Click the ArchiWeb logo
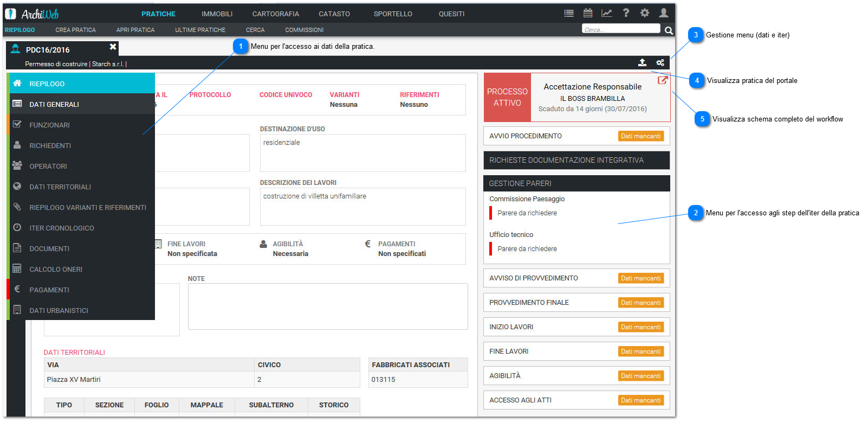The image size is (868, 422). tap(31, 14)
